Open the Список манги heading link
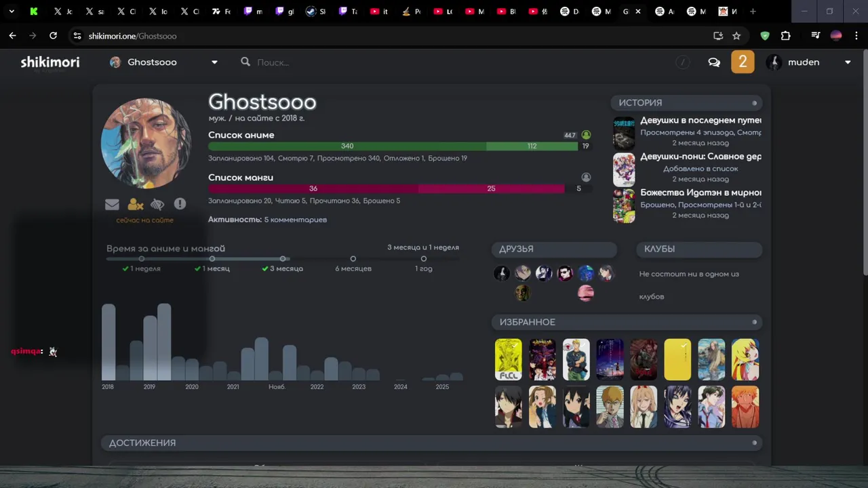The image size is (868, 488). 241,178
